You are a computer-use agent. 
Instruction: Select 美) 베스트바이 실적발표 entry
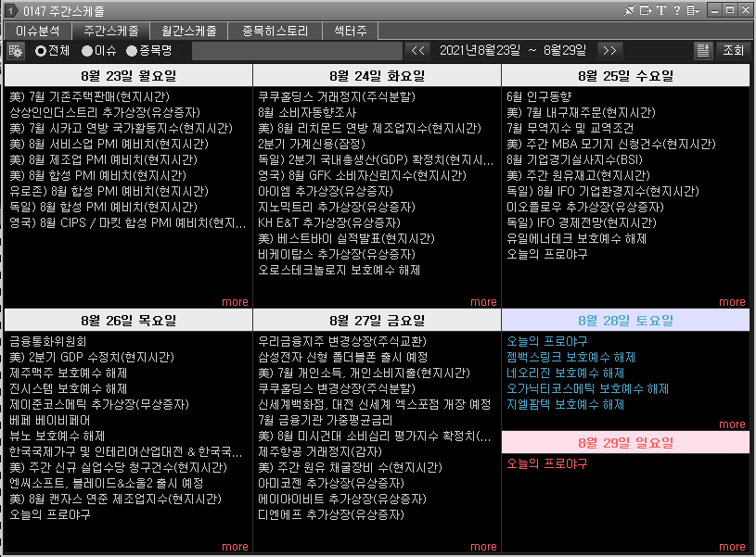[x=346, y=238]
